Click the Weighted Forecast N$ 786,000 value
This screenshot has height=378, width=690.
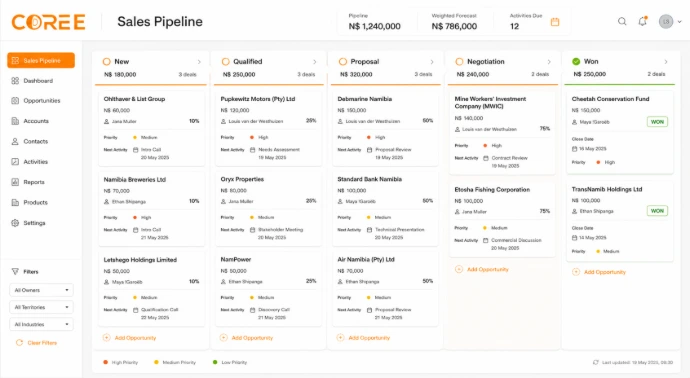[x=454, y=26]
